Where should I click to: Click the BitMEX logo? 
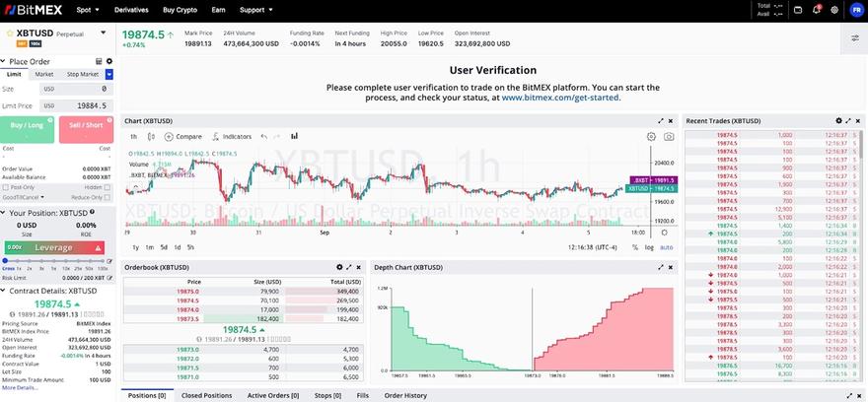[33, 10]
